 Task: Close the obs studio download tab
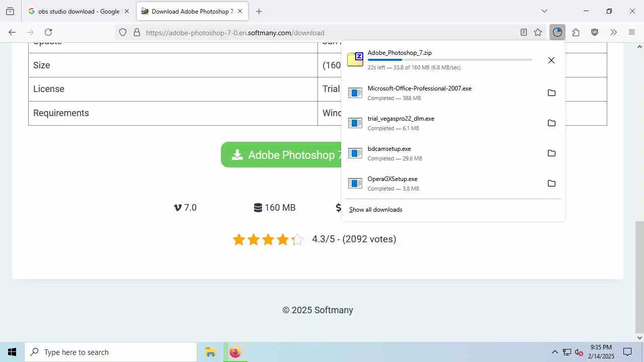(x=127, y=11)
